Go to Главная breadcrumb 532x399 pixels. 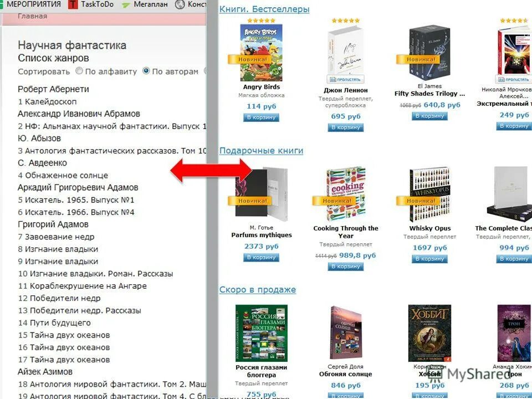pyautogui.click(x=32, y=16)
